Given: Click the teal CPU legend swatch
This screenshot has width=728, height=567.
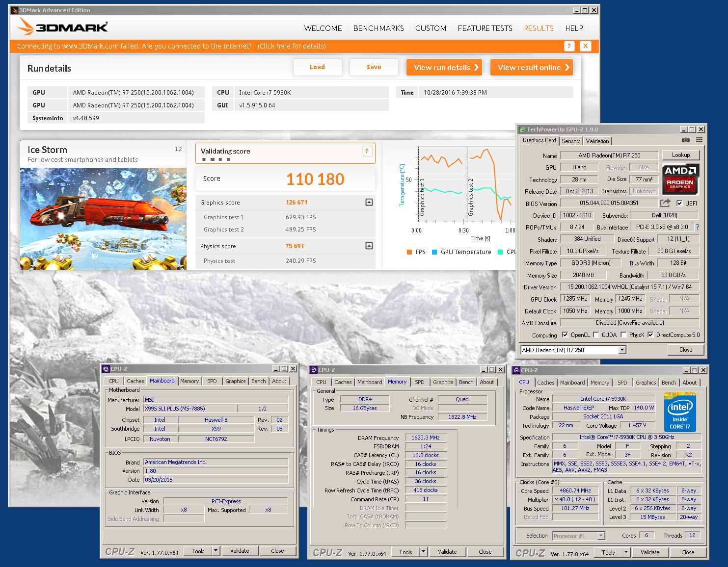Looking at the screenshot, I should pyautogui.click(x=500, y=252).
